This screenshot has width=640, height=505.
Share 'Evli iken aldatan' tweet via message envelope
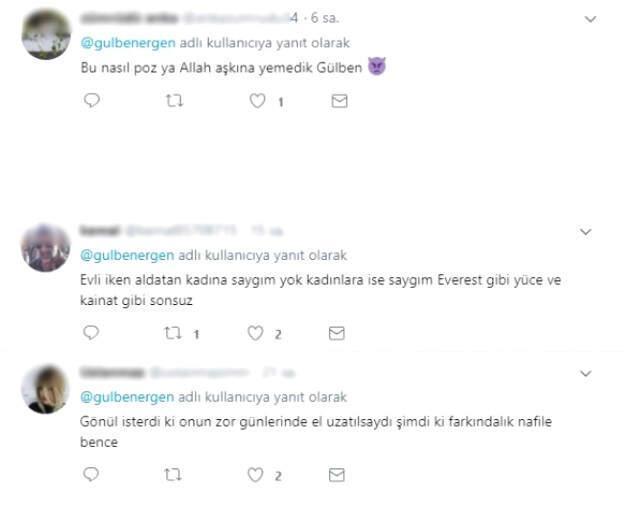[x=337, y=334]
